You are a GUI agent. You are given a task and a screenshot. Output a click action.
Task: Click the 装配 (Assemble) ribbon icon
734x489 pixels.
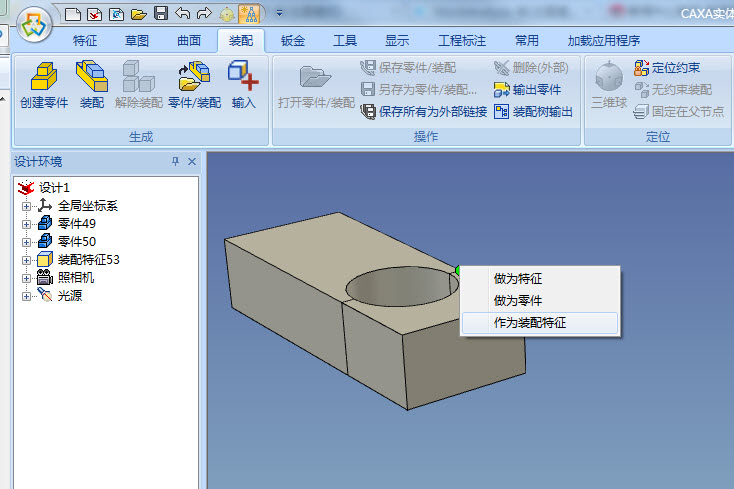(92, 84)
